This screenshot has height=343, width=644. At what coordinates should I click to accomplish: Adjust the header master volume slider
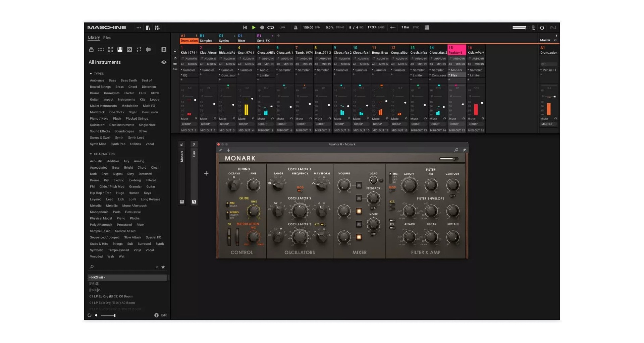pyautogui.click(x=519, y=28)
